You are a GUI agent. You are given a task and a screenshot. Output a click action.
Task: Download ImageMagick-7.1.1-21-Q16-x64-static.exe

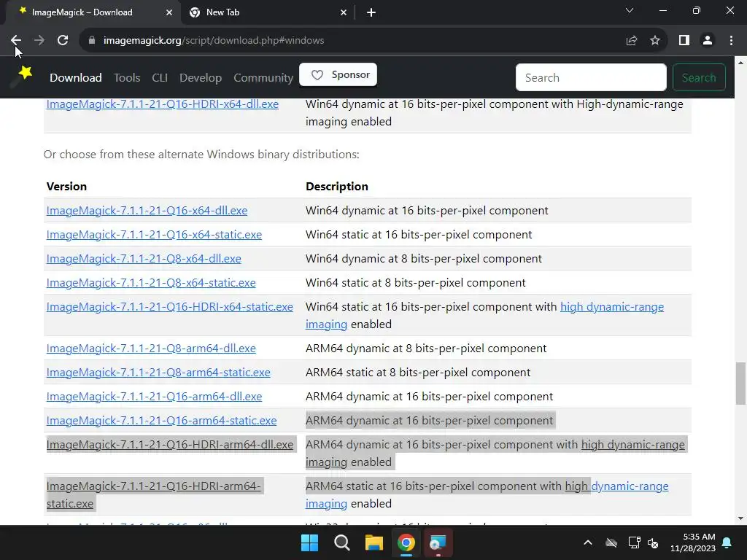(x=154, y=235)
